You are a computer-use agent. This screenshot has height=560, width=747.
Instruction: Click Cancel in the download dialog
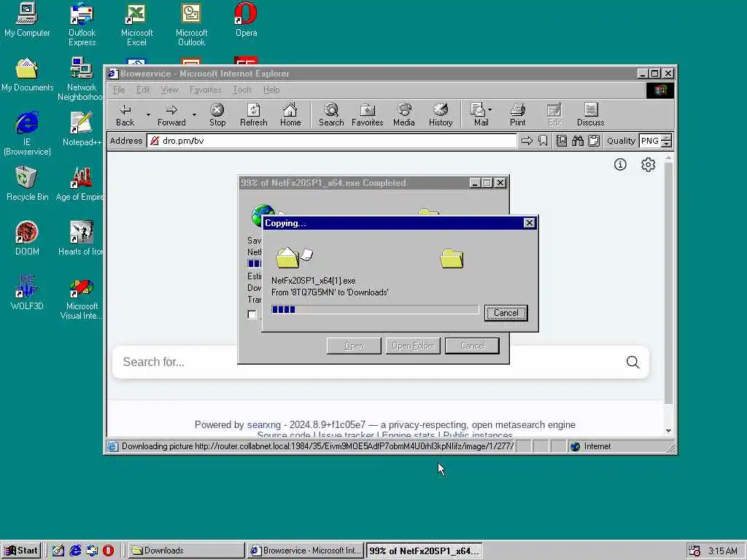[472, 346]
